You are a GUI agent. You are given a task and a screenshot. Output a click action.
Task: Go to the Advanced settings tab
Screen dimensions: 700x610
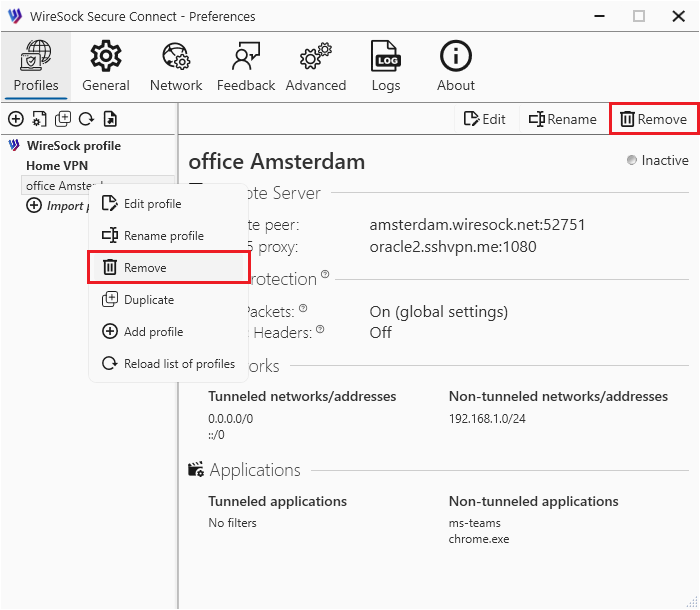coord(316,66)
